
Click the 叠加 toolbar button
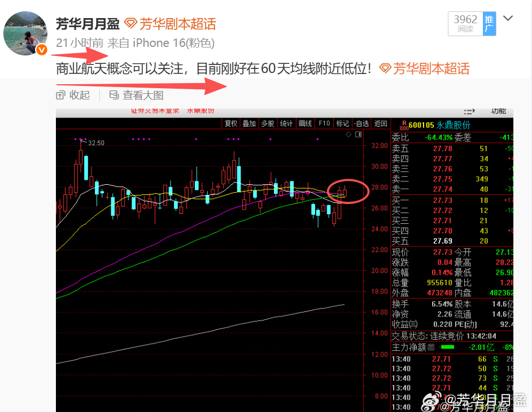[x=249, y=124]
